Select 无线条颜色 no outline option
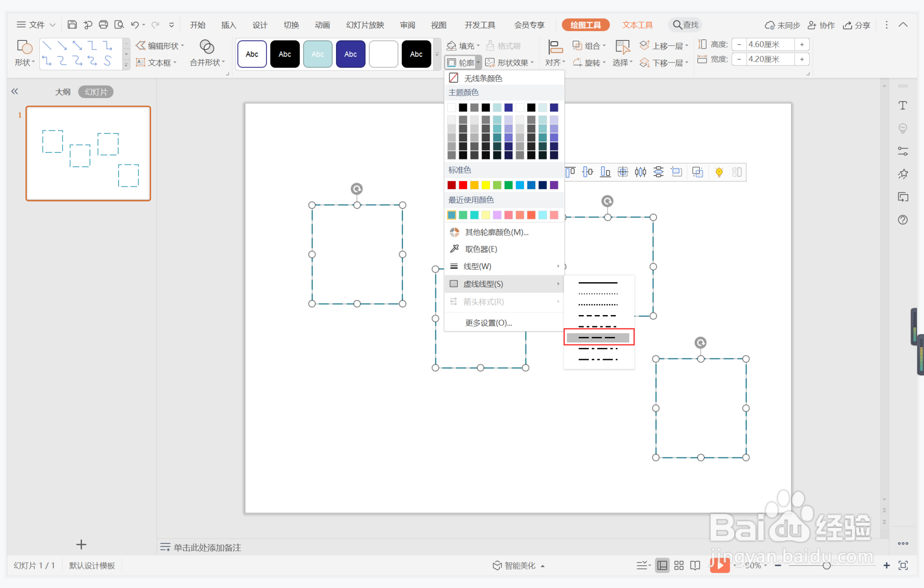Viewport: 924px width, 588px height. point(483,78)
